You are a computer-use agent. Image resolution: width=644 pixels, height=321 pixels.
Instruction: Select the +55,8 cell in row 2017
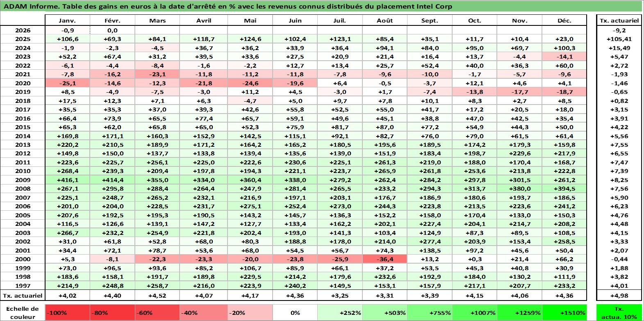(295, 109)
